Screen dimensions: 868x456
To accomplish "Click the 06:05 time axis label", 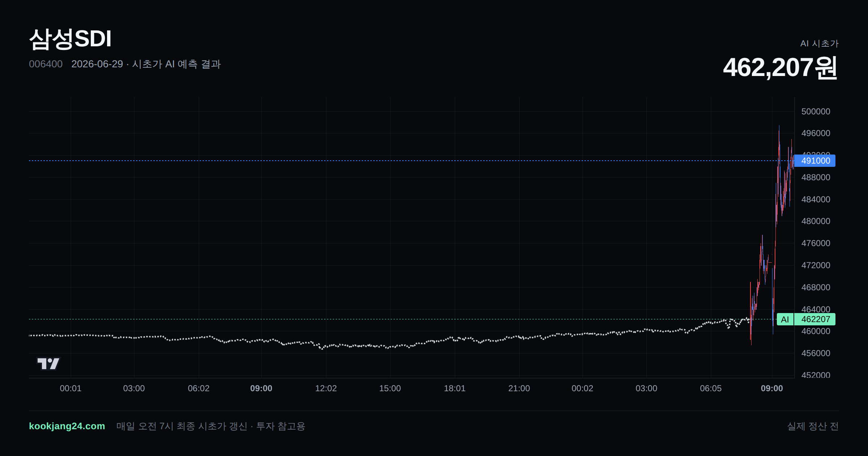I will [x=711, y=388].
